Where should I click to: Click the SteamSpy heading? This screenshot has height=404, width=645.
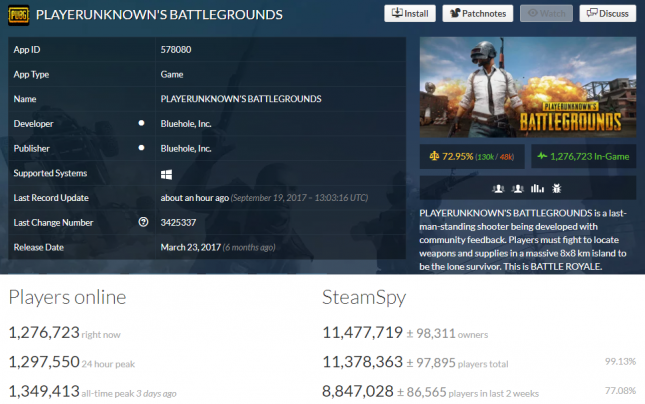(364, 298)
